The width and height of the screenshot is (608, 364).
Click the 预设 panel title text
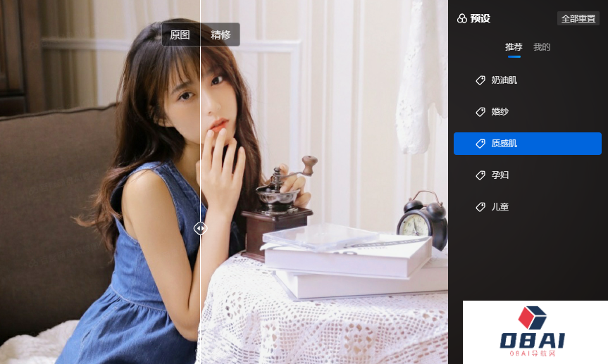pyautogui.click(x=480, y=19)
